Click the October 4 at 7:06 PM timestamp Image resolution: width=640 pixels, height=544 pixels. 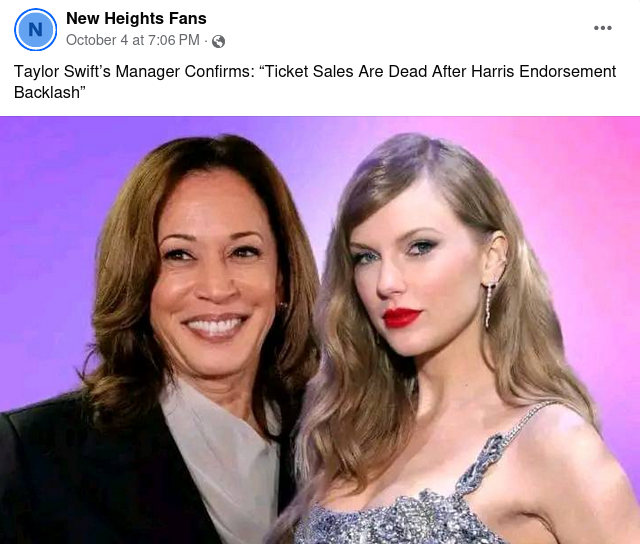pos(133,41)
